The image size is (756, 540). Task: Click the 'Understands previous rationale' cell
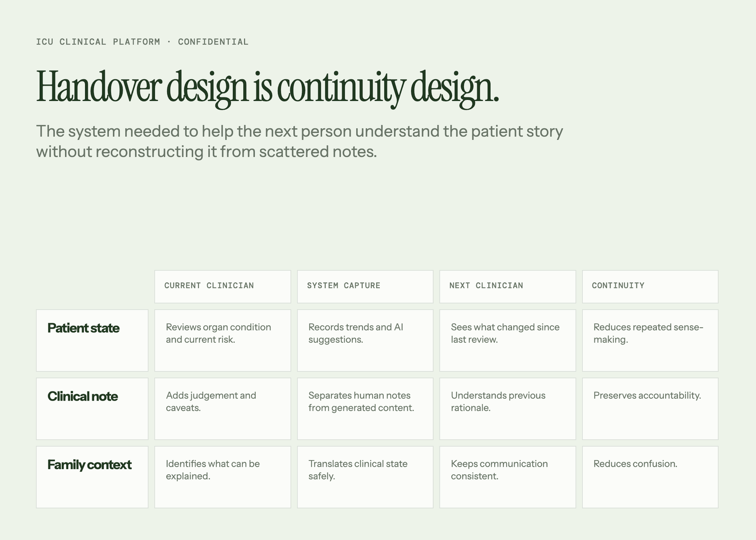(x=508, y=409)
